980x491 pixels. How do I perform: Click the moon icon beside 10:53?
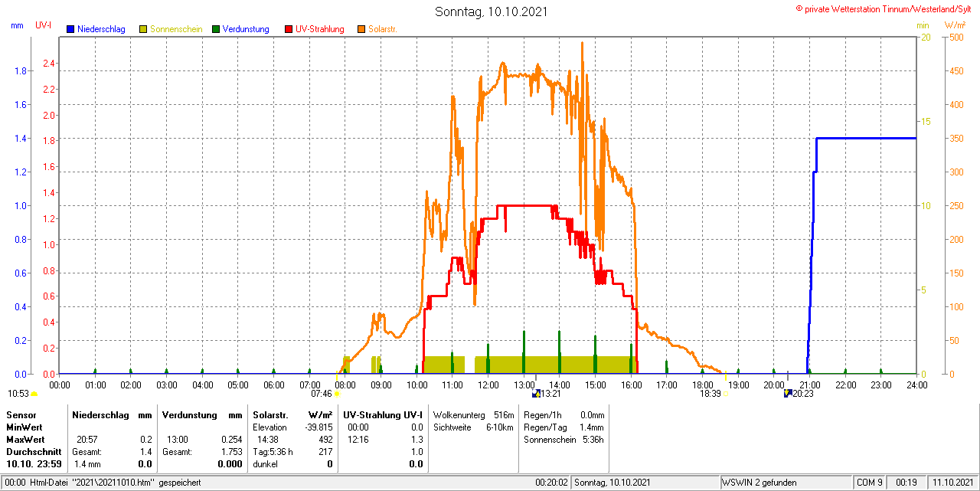[x=34, y=394]
